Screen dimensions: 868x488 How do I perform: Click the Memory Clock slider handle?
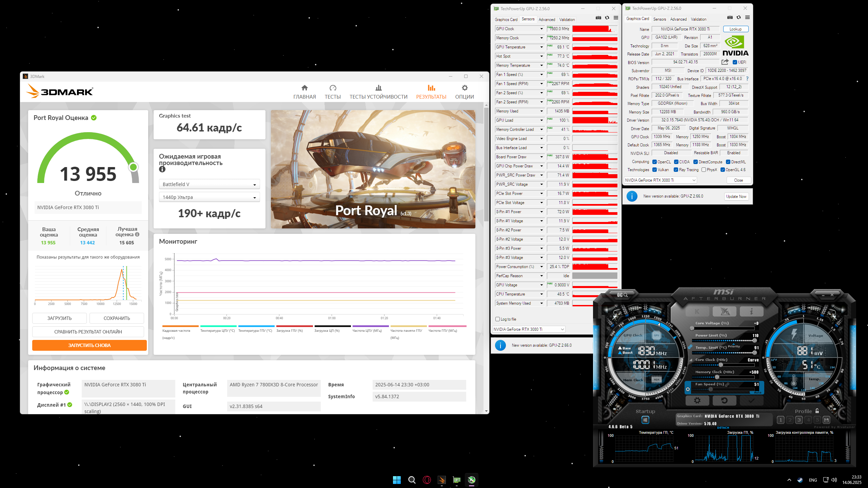pyautogui.click(x=717, y=377)
